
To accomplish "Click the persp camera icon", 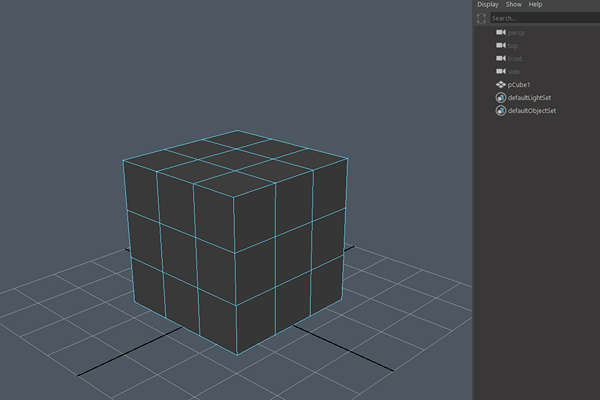I will coord(501,33).
